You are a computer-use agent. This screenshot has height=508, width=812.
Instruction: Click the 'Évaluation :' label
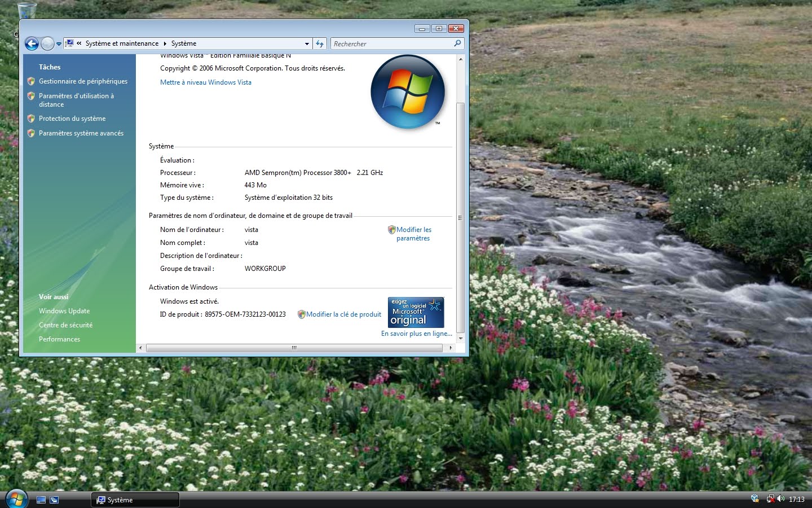point(177,160)
